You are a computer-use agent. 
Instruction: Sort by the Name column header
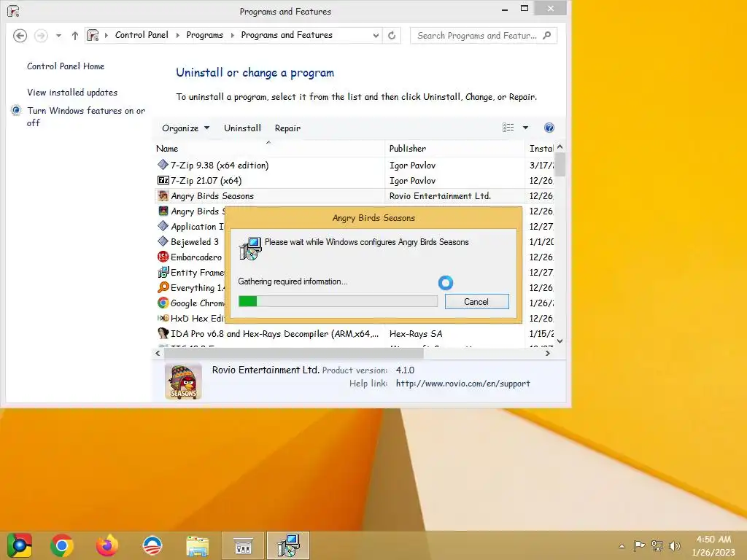tap(269, 149)
